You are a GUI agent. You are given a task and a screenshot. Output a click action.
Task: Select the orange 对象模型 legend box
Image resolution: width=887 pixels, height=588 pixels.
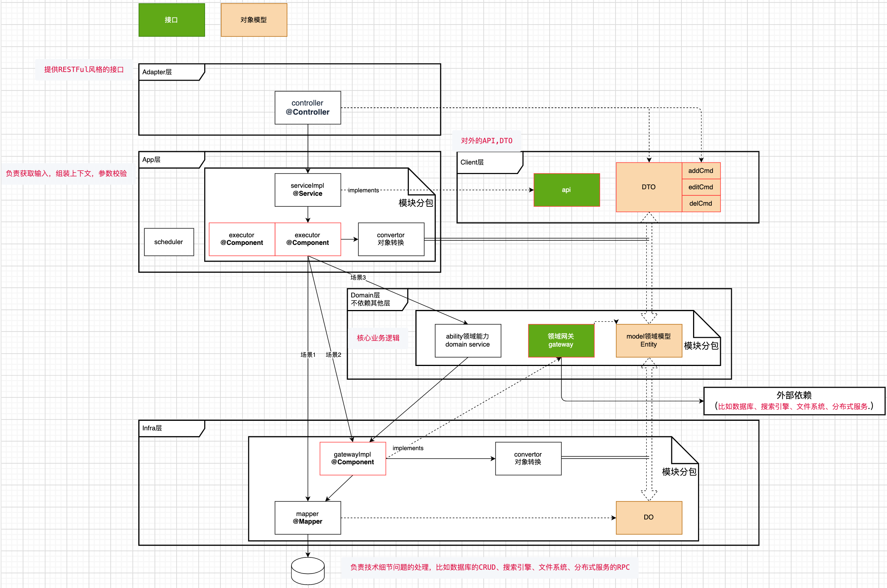pyautogui.click(x=254, y=20)
